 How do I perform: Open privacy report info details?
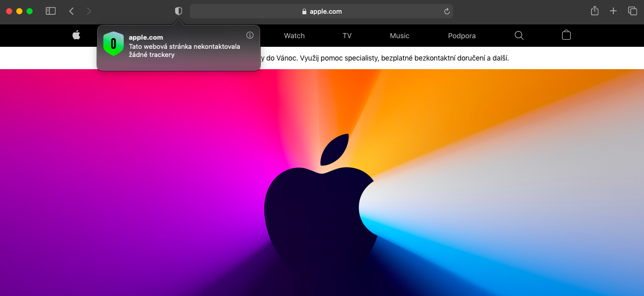tap(249, 36)
